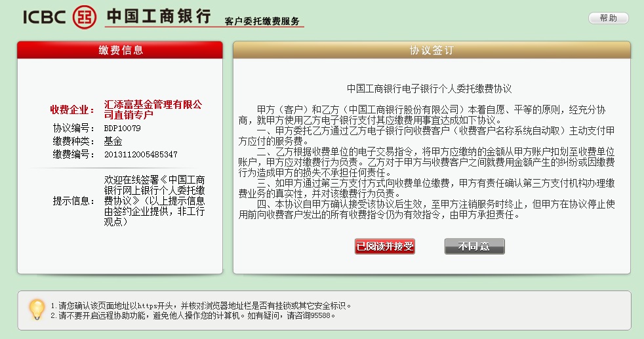Accept agreement with 已阅读并接受 button

coord(385,247)
